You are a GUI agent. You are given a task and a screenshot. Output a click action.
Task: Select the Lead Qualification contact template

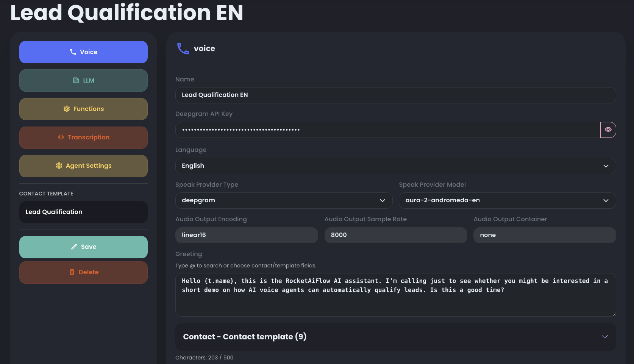[83, 212]
